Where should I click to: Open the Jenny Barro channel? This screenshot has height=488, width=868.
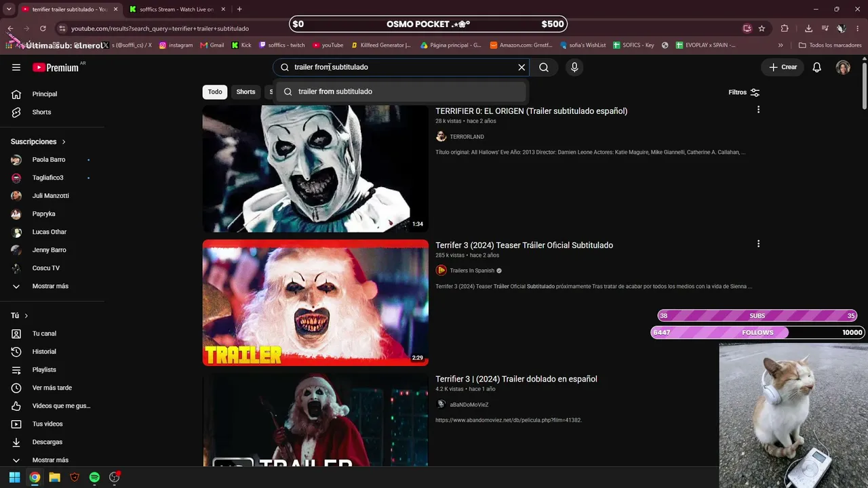click(49, 250)
